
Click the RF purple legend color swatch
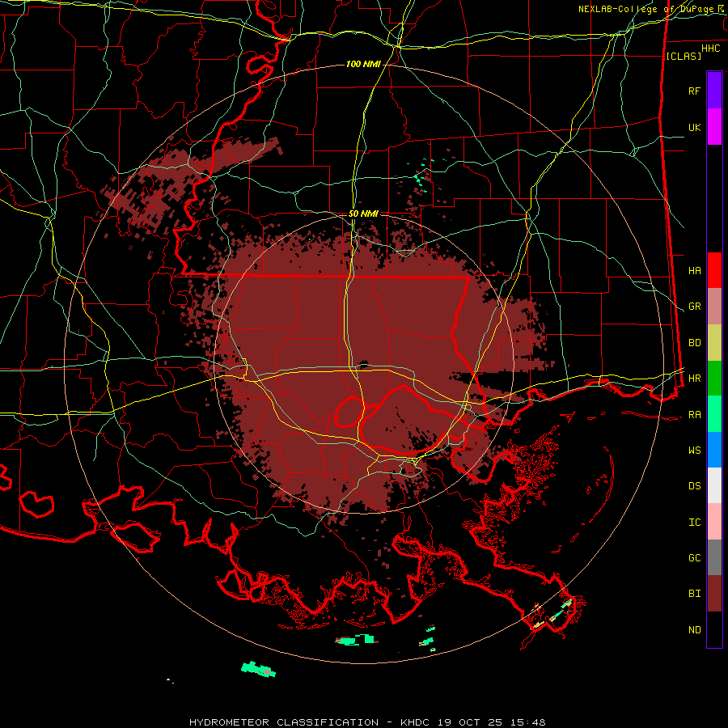coord(714,91)
